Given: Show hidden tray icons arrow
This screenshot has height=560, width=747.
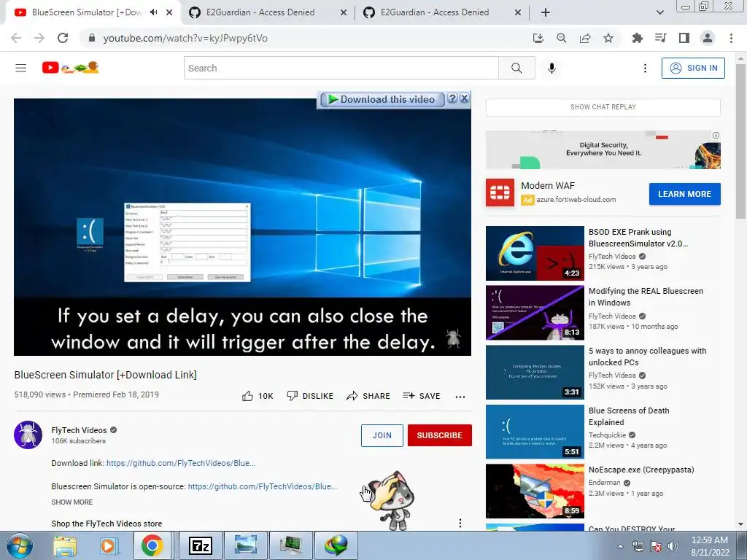Looking at the screenshot, I should pos(620,546).
